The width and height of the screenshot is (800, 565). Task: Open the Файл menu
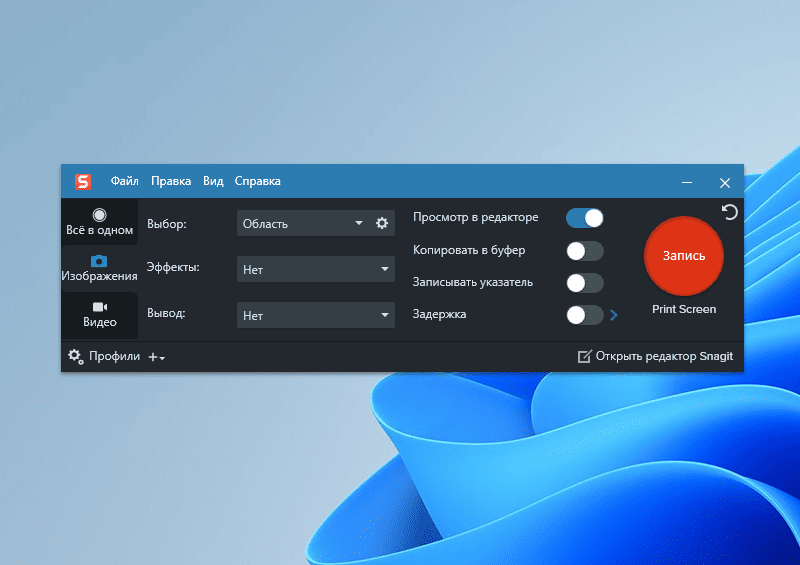click(124, 181)
